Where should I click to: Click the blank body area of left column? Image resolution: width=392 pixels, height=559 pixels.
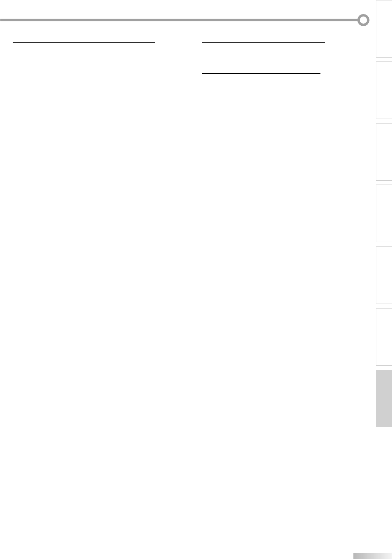[x=84, y=282]
